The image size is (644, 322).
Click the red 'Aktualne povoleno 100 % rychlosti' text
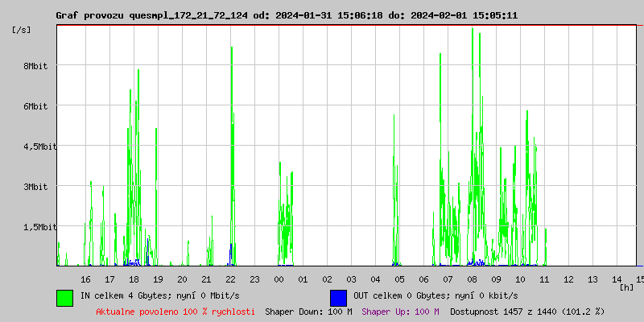pos(175,311)
